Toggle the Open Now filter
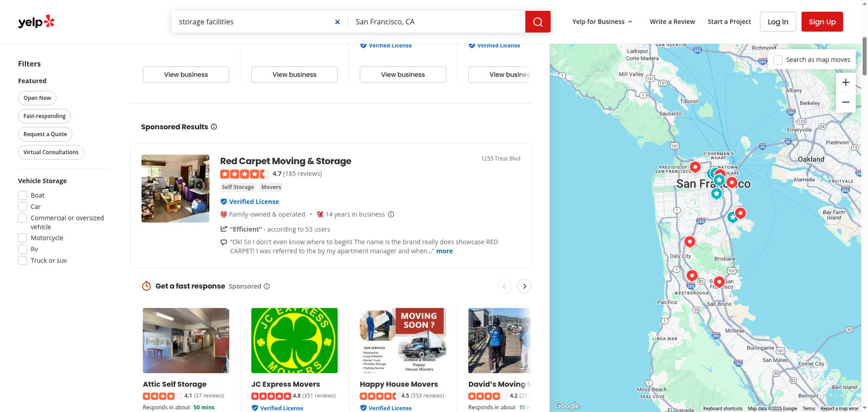 point(37,98)
